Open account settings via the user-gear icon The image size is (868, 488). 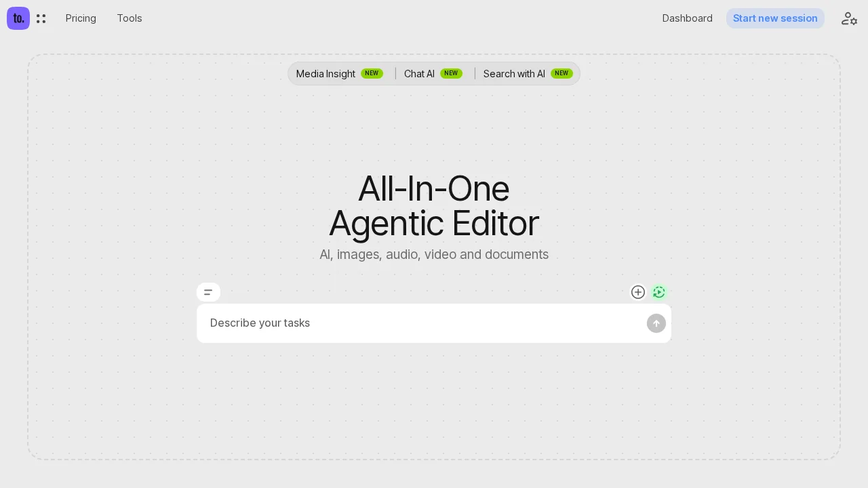point(849,18)
